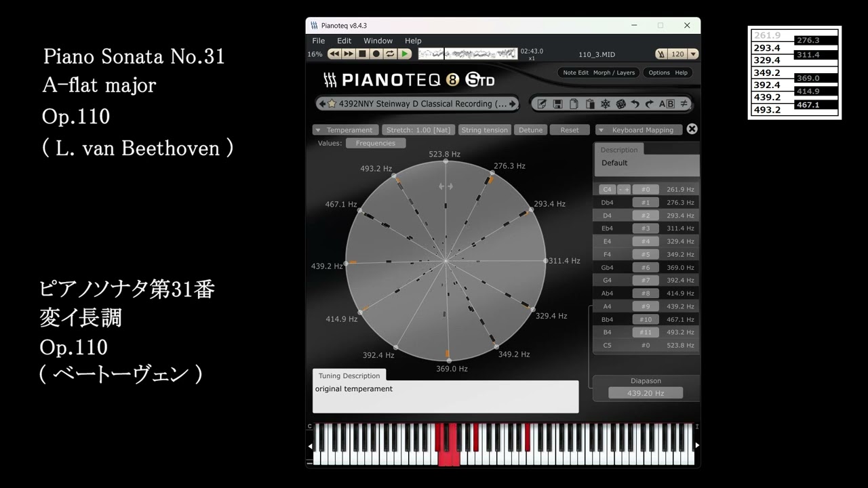Save the preset with floppy icon

tap(557, 104)
